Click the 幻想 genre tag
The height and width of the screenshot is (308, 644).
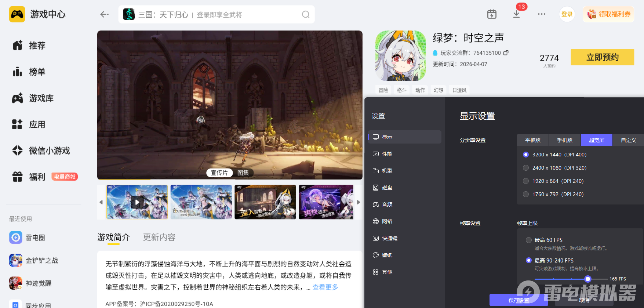(439, 90)
